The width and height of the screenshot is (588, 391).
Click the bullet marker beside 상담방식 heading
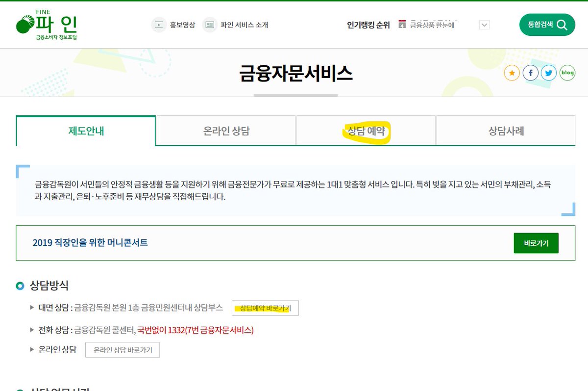[20, 286]
